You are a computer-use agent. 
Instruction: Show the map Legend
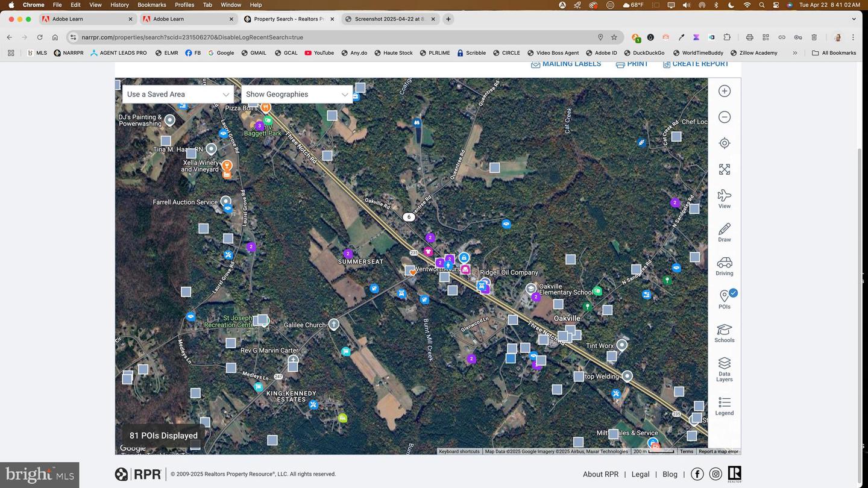point(725,406)
